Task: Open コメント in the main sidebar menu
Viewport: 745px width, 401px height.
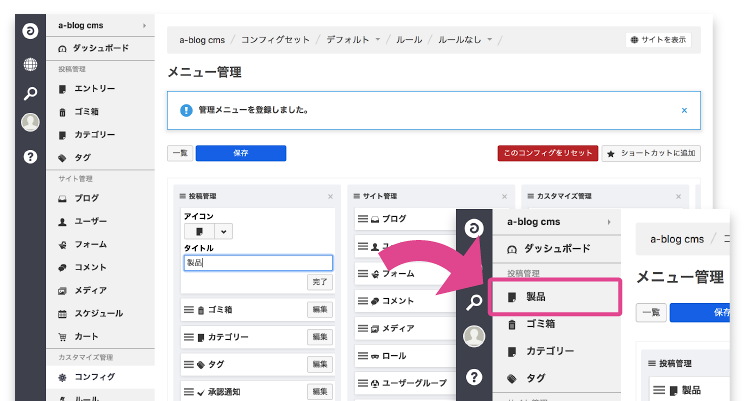Action: point(100,267)
